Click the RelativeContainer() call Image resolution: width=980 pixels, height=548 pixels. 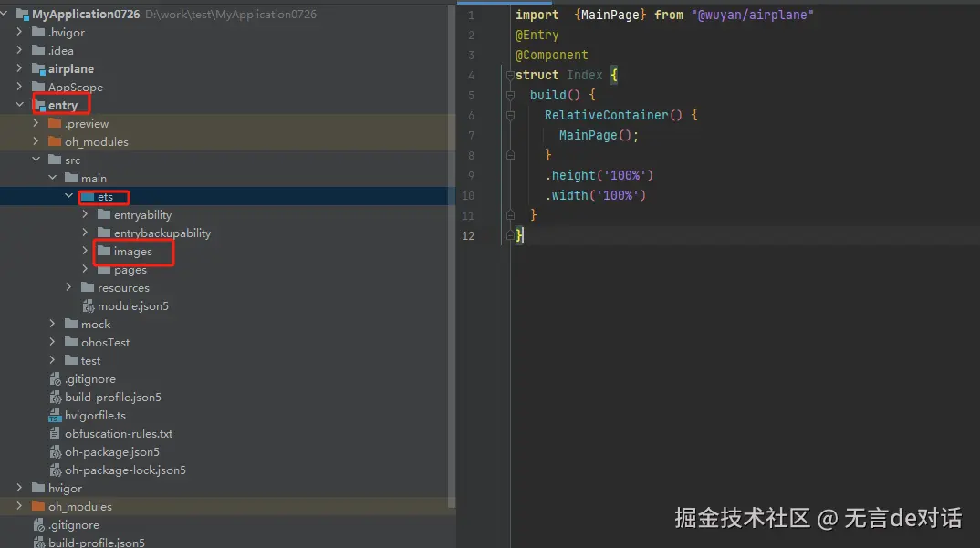(x=613, y=115)
